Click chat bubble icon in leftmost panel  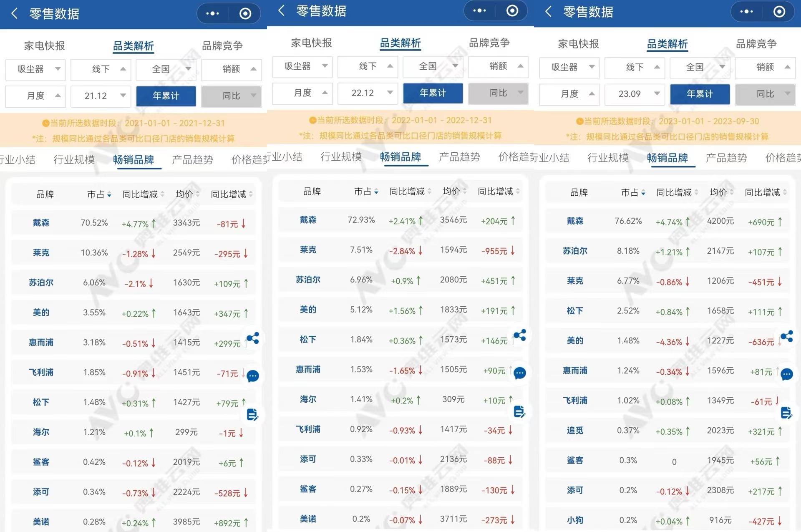[x=253, y=376]
